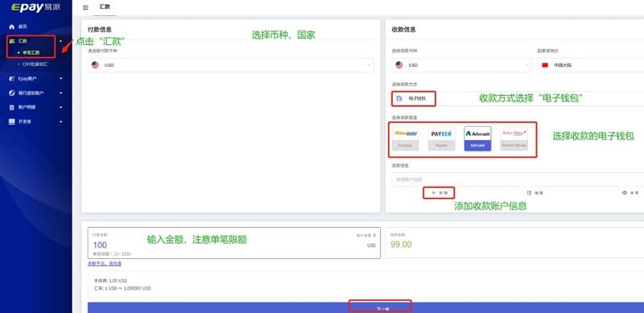Expand the Epay账户 sidebar menu arrow
The image size is (644, 313).
point(61,79)
